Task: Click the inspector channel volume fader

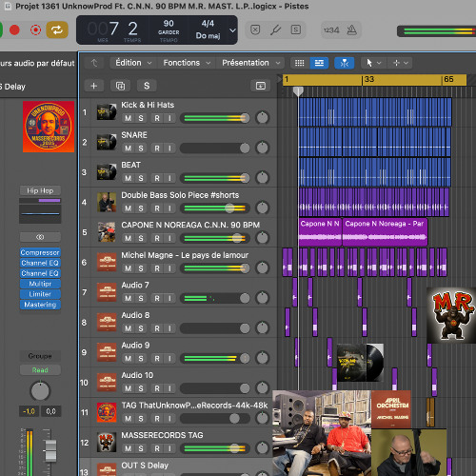Action: click(50, 450)
